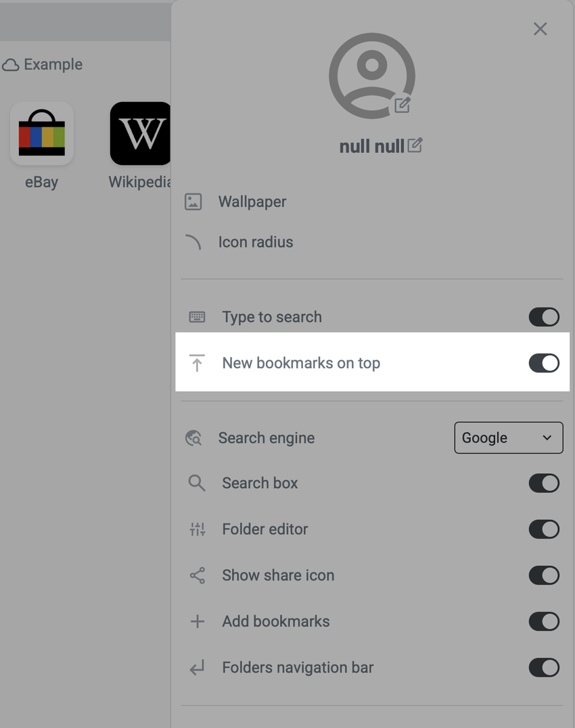The width and height of the screenshot is (575, 728).
Task: Open the eBay bookmark icon
Action: [x=42, y=133]
